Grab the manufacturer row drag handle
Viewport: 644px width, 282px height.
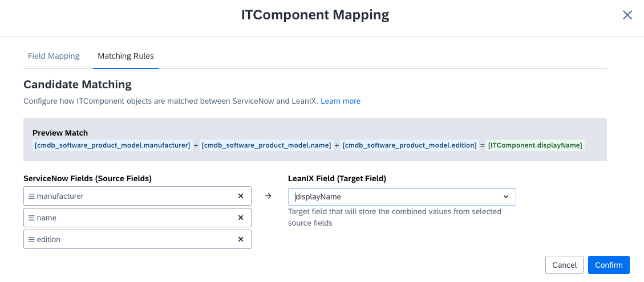click(x=31, y=196)
